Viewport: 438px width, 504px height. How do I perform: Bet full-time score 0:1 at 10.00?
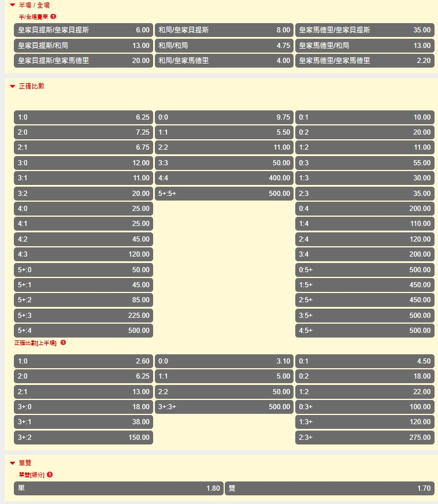365,117
